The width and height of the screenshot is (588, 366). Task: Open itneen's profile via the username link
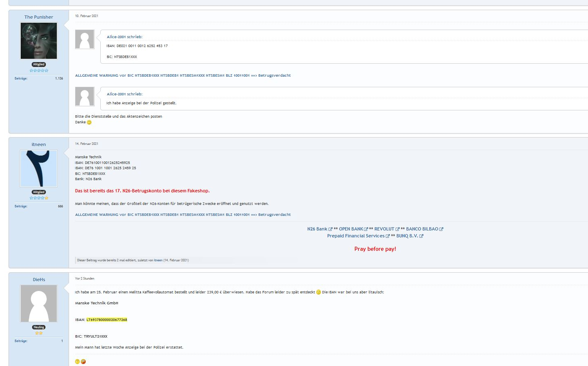(39, 144)
